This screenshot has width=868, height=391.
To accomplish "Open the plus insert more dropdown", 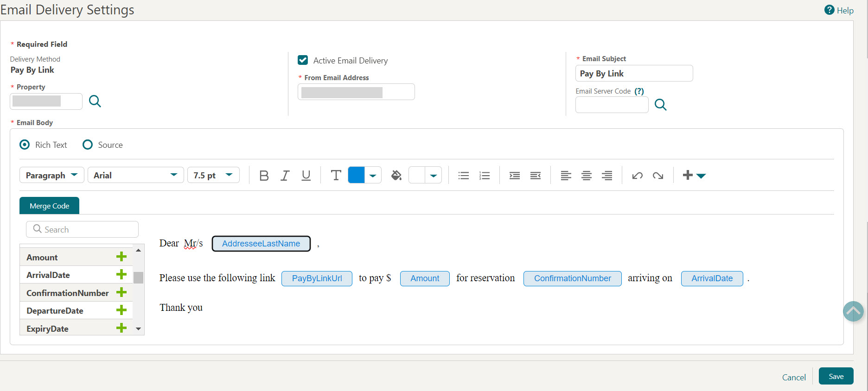I will point(694,175).
